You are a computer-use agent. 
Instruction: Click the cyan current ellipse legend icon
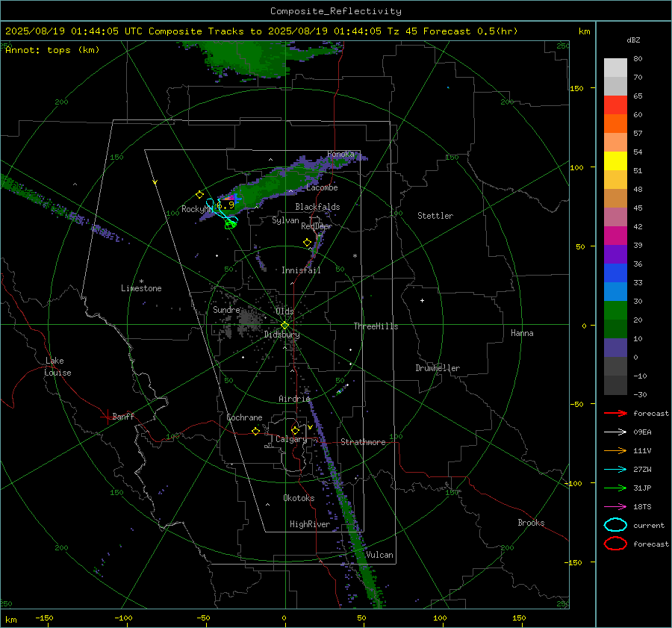point(615,525)
